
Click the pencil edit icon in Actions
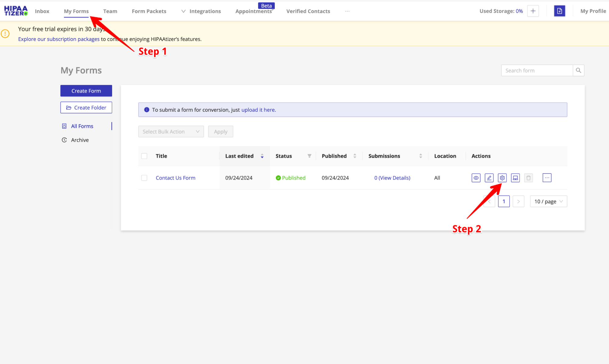[489, 178]
